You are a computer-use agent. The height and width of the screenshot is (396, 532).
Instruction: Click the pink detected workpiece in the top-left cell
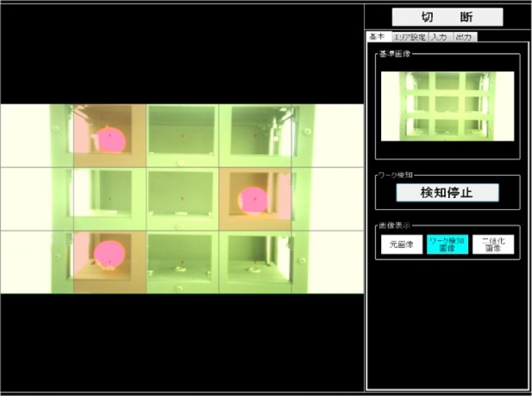[x=111, y=140]
